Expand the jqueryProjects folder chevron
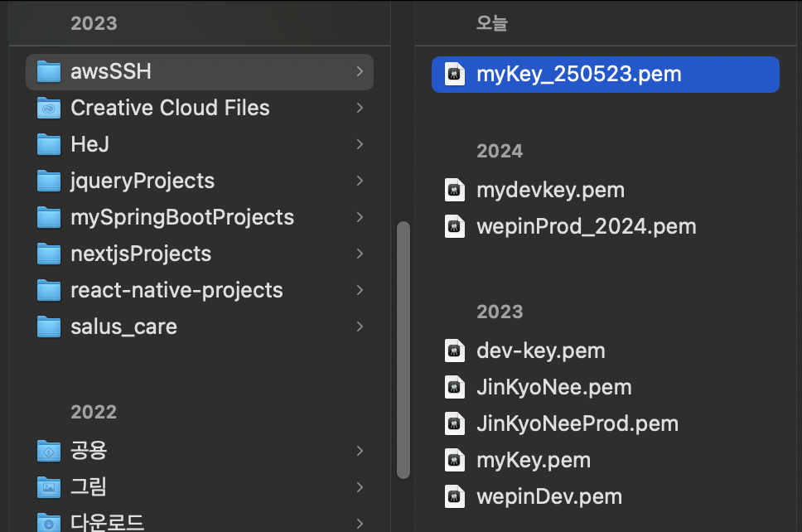The image size is (802, 532). [360, 181]
